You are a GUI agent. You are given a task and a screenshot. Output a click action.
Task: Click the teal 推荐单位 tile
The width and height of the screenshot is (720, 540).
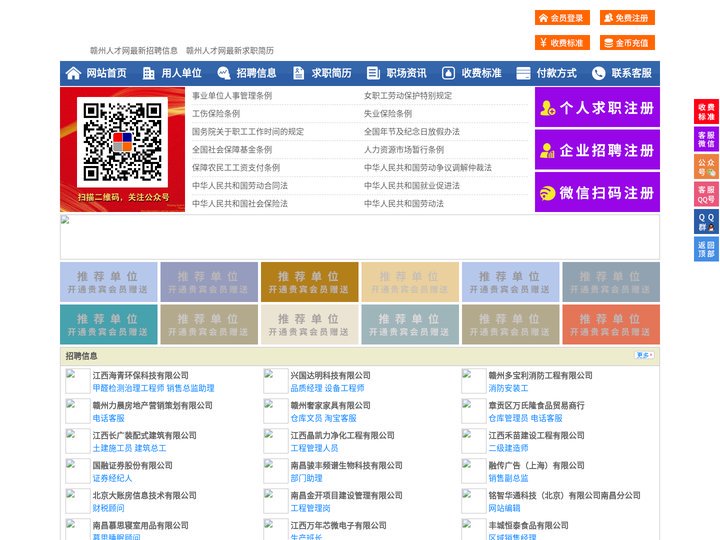(x=108, y=324)
